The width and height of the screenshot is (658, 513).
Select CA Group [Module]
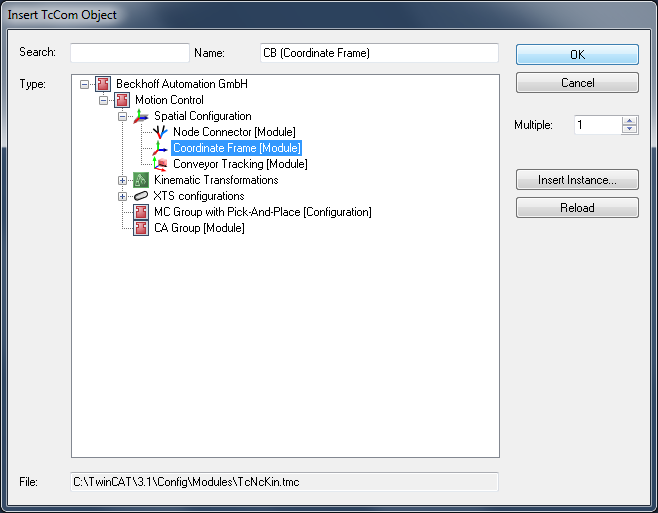point(199,228)
